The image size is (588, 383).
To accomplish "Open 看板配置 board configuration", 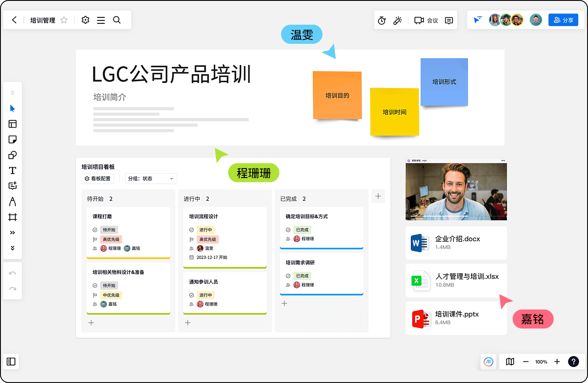I will click(x=98, y=179).
